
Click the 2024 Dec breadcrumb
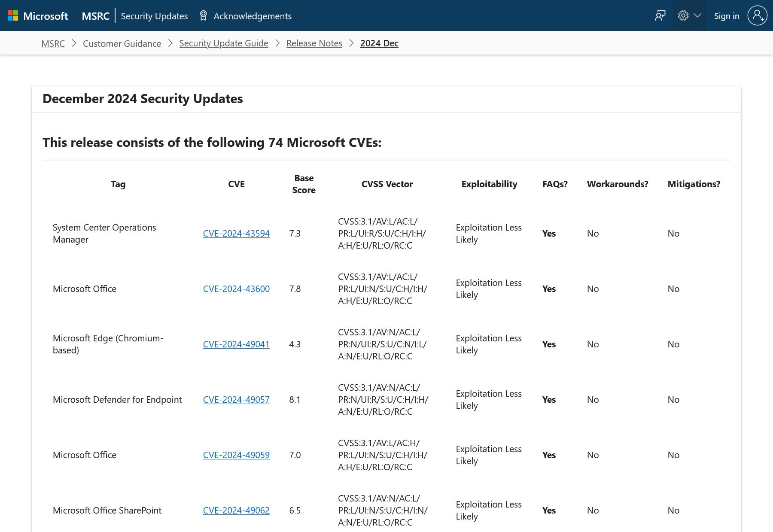(x=379, y=43)
